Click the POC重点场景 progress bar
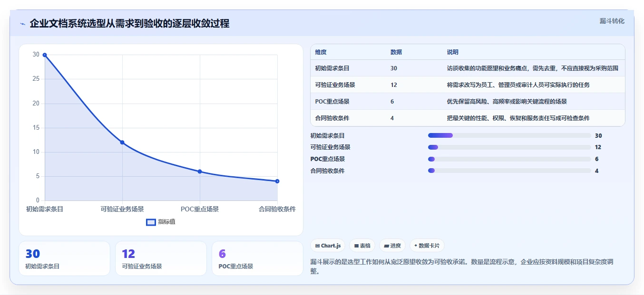Screen dimensions: 644x295 pyautogui.click(x=509, y=159)
